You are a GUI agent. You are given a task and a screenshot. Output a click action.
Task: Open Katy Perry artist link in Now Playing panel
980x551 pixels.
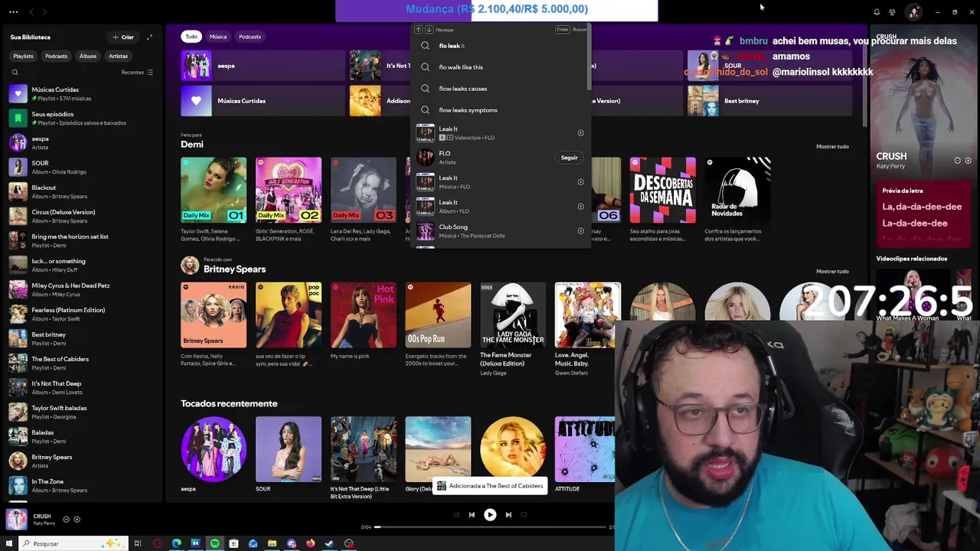coord(890,166)
